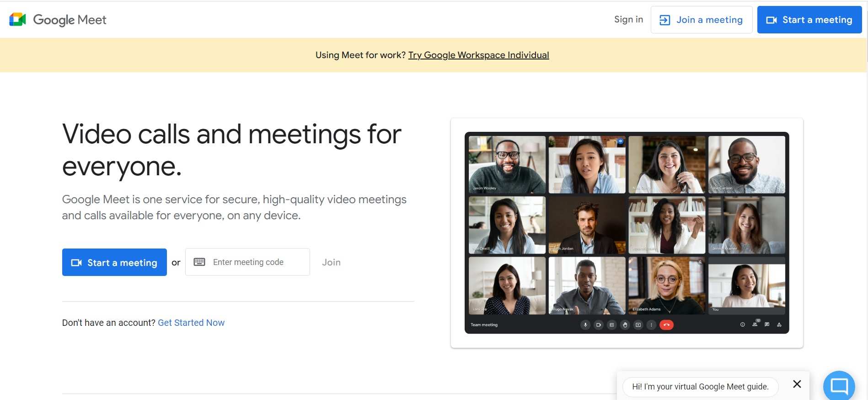
Task: Click the red end call button in preview
Action: [x=667, y=325]
